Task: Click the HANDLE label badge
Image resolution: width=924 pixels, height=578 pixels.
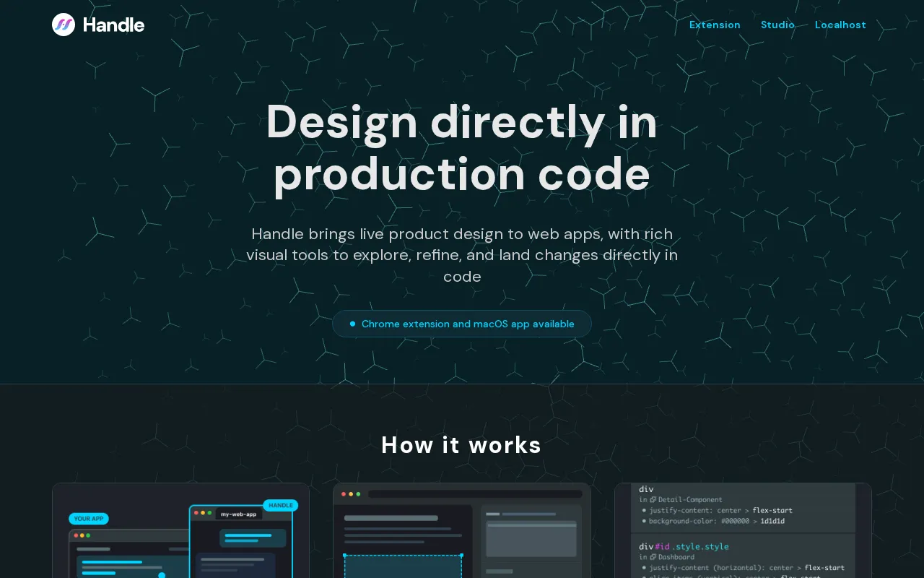Action: [281, 506]
